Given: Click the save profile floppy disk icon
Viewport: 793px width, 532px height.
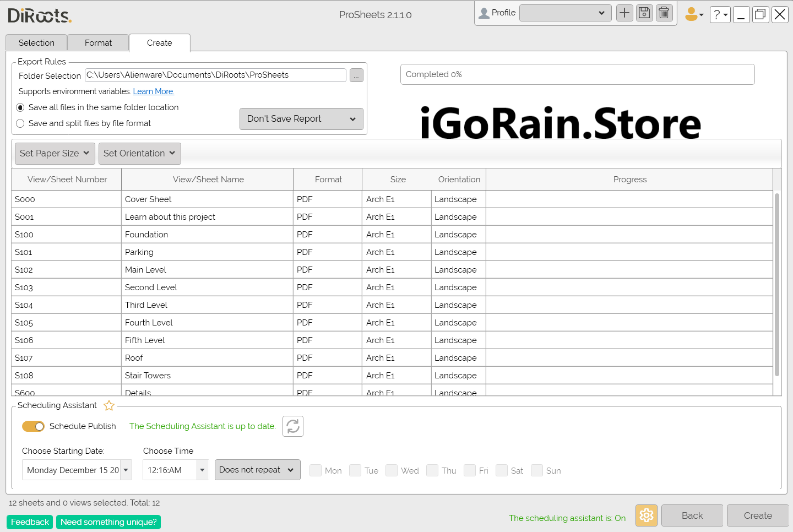Looking at the screenshot, I should click(644, 13).
